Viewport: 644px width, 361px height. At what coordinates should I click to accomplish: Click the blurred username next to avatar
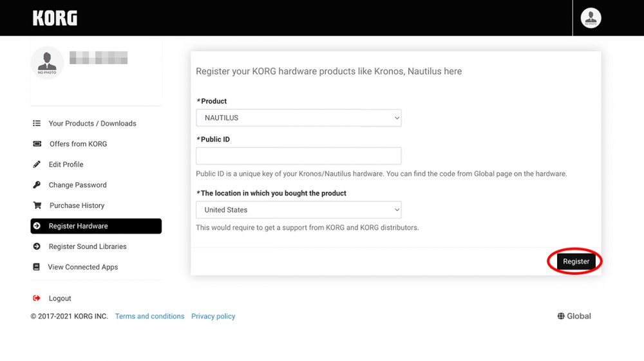click(99, 58)
